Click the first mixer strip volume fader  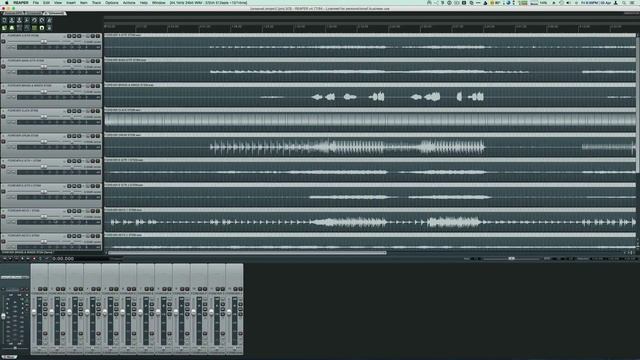34,313
